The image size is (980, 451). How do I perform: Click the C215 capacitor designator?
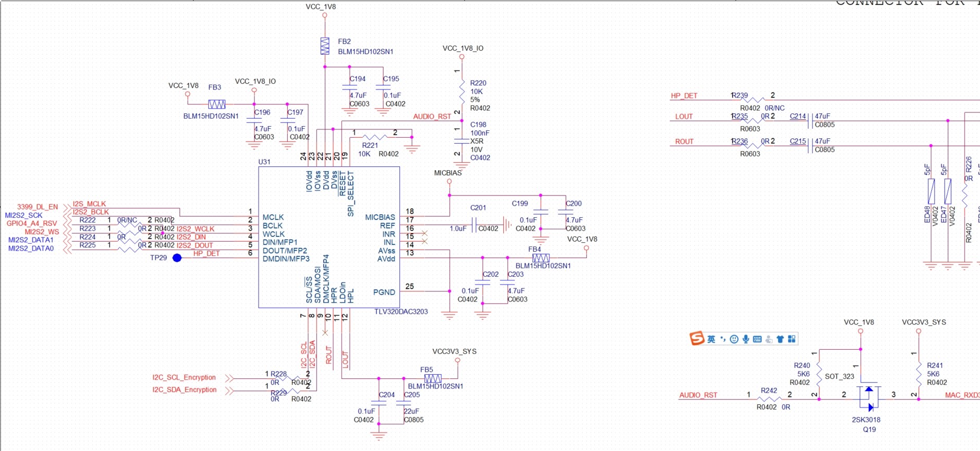pos(798,142)
